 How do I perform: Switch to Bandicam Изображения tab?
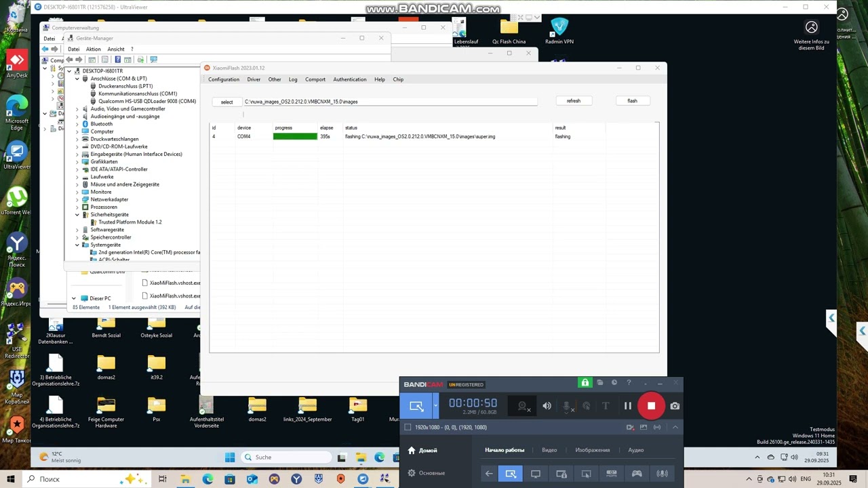tap(593, 450)
